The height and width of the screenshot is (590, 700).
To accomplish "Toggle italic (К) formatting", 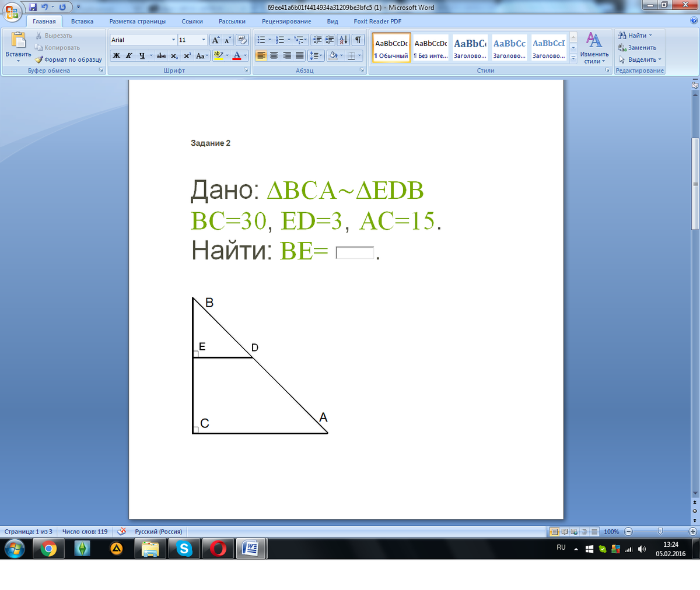I will (x=128, y=56).
